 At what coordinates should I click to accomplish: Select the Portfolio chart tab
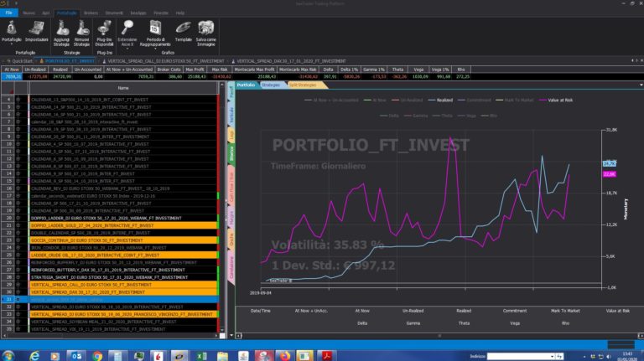coord(246,85)
